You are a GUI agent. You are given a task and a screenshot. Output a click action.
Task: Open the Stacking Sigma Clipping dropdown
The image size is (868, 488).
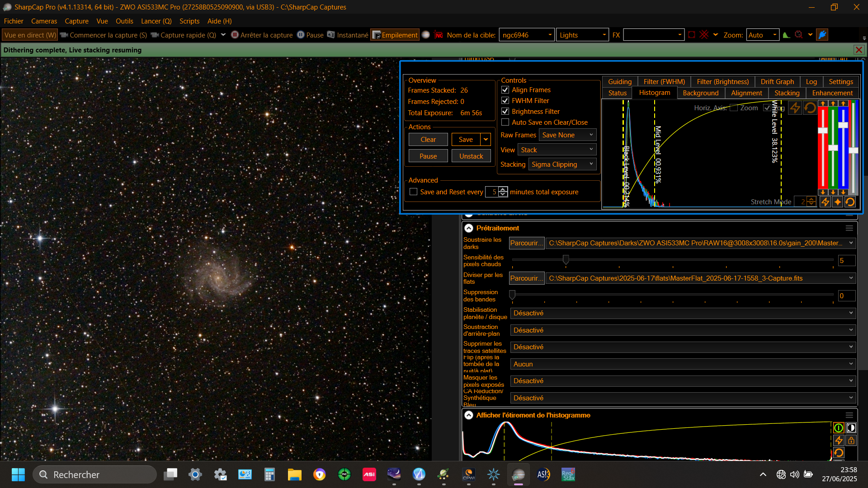coord(562,164)
